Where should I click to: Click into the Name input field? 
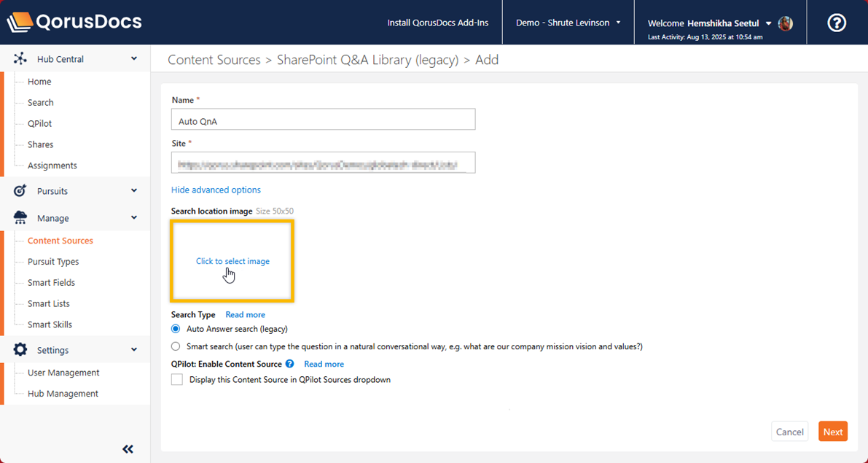click(323, 120)
